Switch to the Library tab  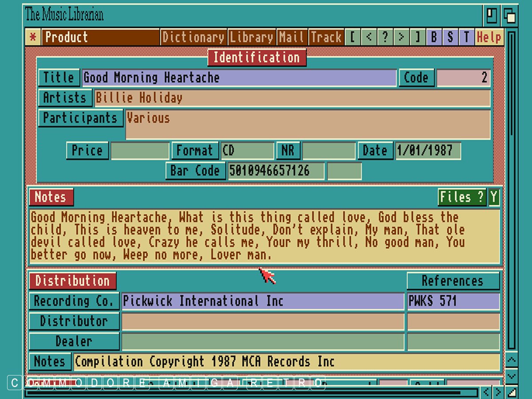pyautogui.click(x=252, y=38)
